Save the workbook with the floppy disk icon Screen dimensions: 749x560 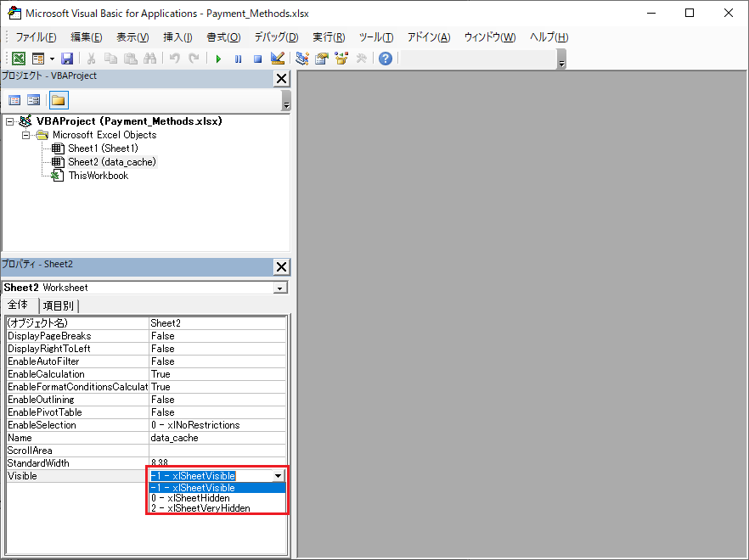tap(67, 59)
